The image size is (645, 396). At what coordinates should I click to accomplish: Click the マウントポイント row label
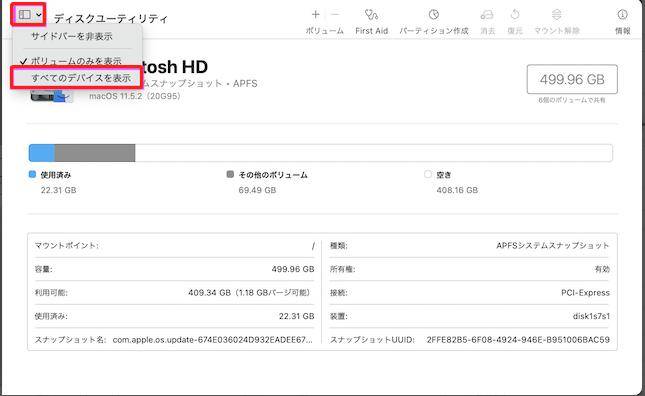pyautogui.click(x=67, y=245)
